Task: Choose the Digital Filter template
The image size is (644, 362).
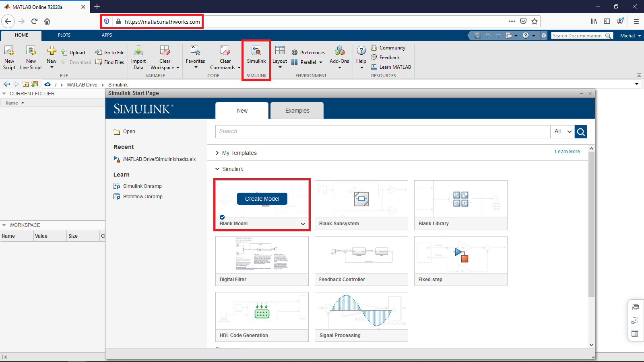Action: (x=262, y=261)
